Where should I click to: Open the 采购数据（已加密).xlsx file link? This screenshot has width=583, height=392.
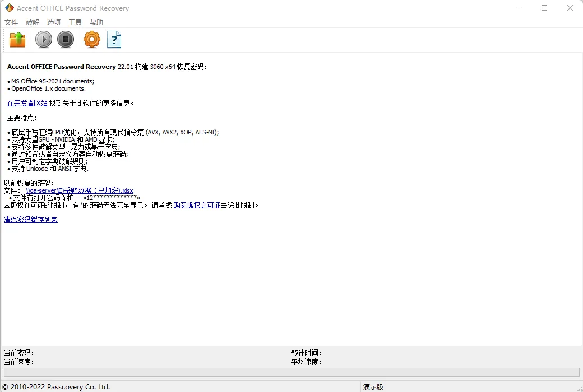click(x=79, y=190)
